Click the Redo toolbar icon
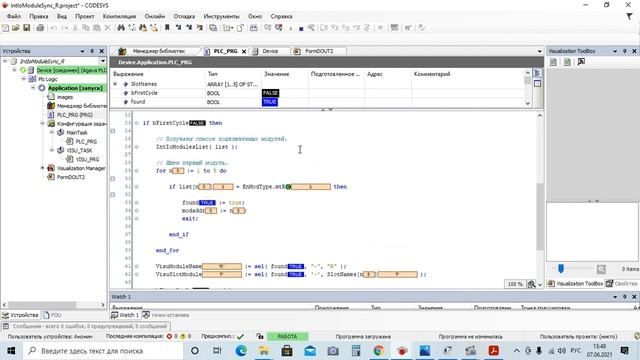The image size is (640, 360). pyautogui.click(x=64, y=28)
